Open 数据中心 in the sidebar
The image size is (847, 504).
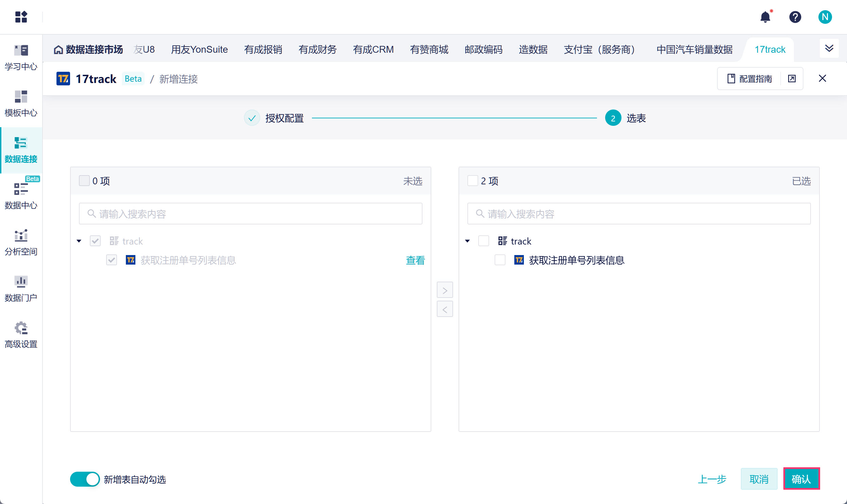tap(21, 196)
